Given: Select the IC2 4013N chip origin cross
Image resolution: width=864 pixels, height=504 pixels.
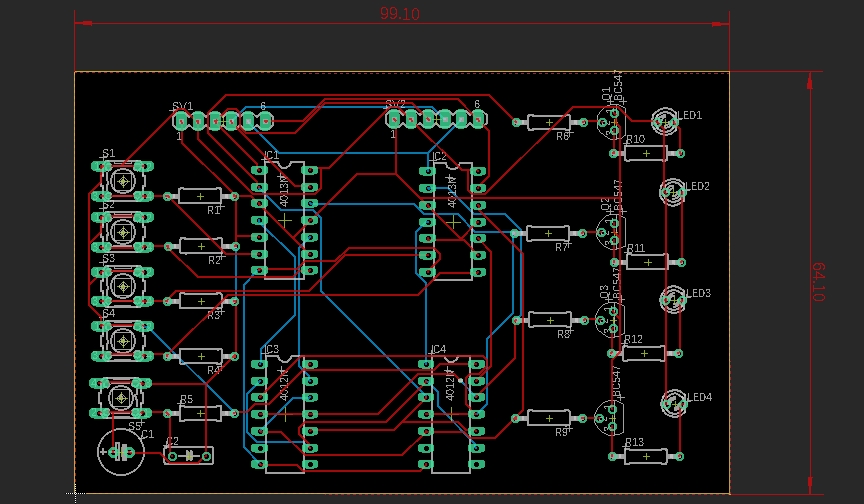Looking at the screenshot, I should (x=453, y=222).
